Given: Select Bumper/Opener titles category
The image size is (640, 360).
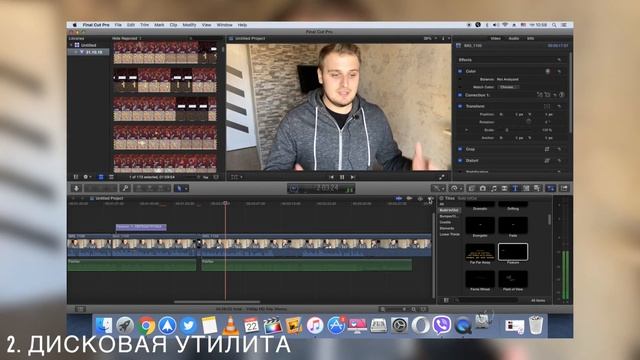Looking at the screenshot, I should [448, 216].
